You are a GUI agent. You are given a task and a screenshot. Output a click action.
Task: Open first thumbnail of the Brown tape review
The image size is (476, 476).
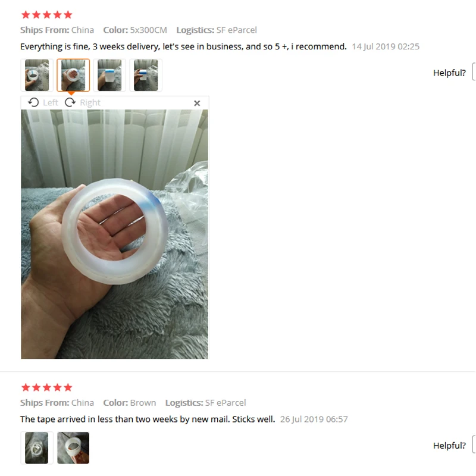pos(37,448)
